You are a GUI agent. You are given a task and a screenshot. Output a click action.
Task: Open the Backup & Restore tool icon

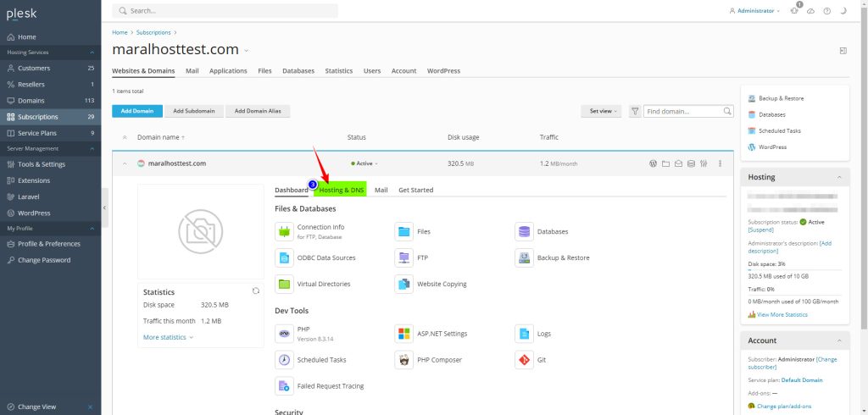click(x=524, y=257)
